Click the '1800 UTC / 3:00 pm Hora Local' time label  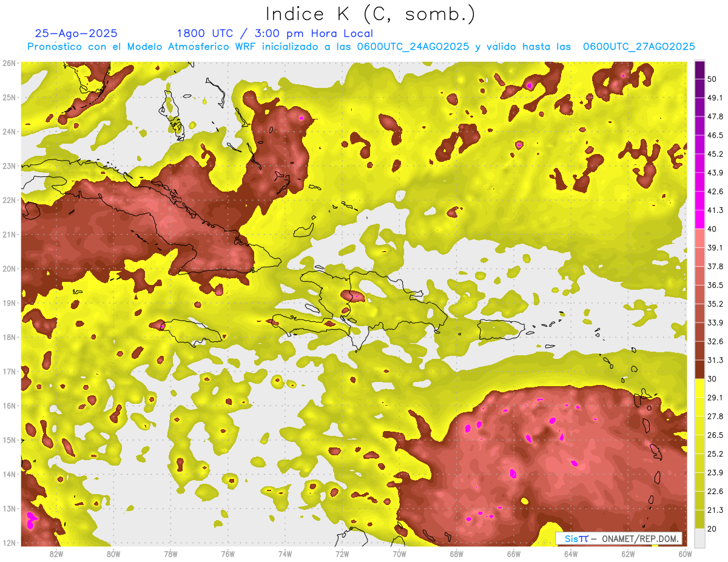pos(275,33)
